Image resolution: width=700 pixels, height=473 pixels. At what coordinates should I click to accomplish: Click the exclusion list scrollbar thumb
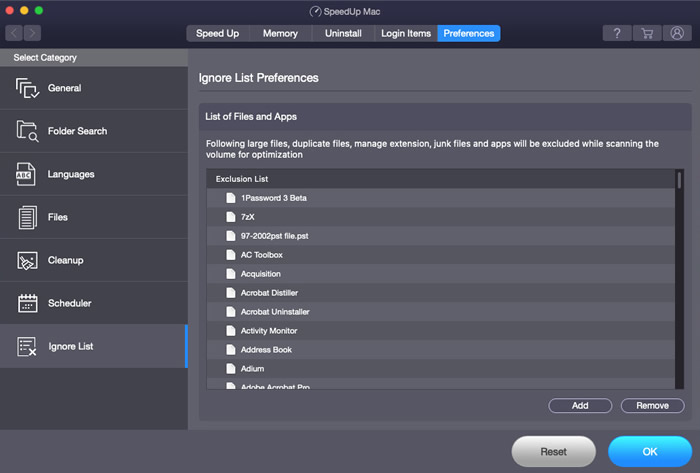[x=679, y=180]
